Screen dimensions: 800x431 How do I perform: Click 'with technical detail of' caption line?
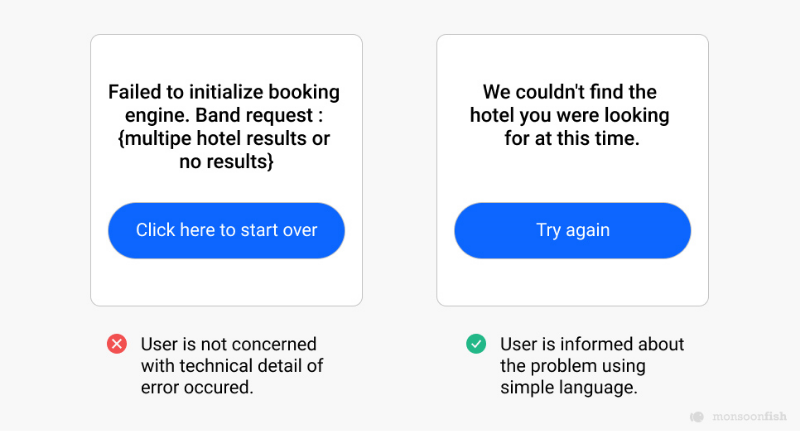click(232, 366)
